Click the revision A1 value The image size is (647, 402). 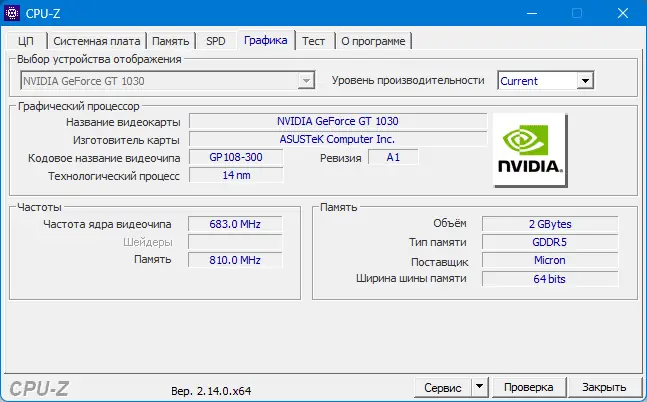(x=393, y=157)
